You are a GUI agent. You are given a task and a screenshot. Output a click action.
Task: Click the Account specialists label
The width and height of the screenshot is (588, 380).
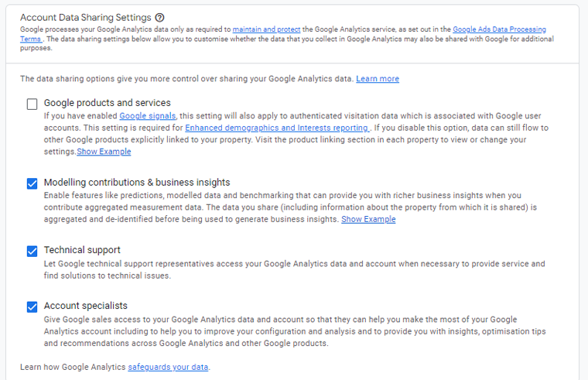tap(86, 306)
